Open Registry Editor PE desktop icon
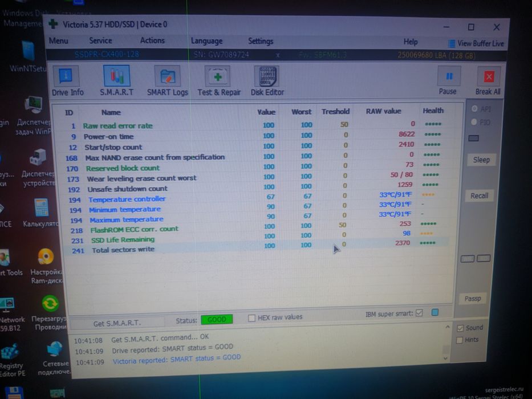The height and width of the screenshot is (399, 532). pyautogui.click(x=12, y=360)
